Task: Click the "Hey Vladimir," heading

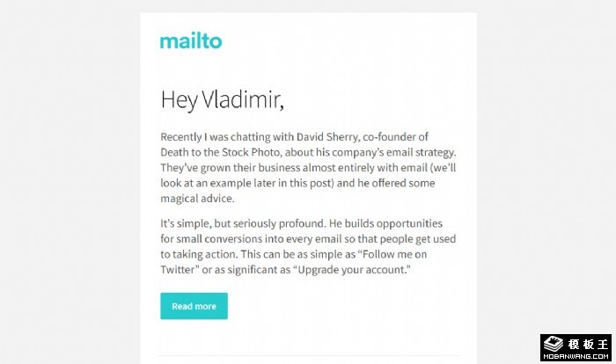Action: 223,99
